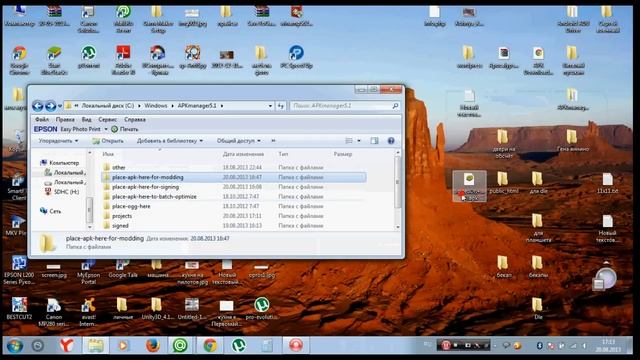Screen dimensions: 640x360
Task: Open the media player taskbar icon
Action: click(x=123, y=346)
